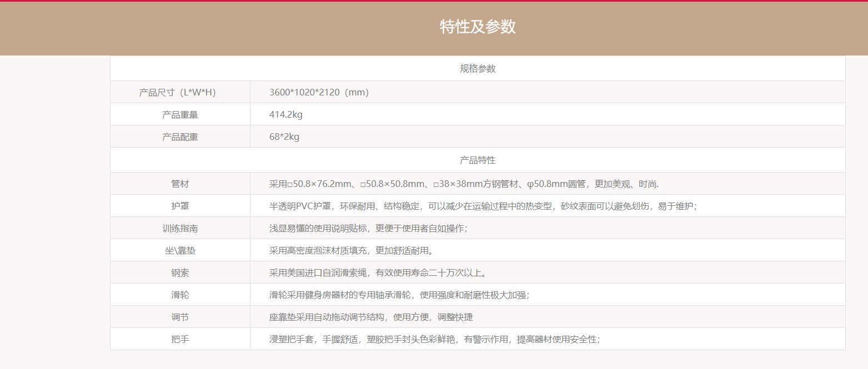
Task: Click the 产品尺寸（L*W*H）label cell
Action: [177, 92]
